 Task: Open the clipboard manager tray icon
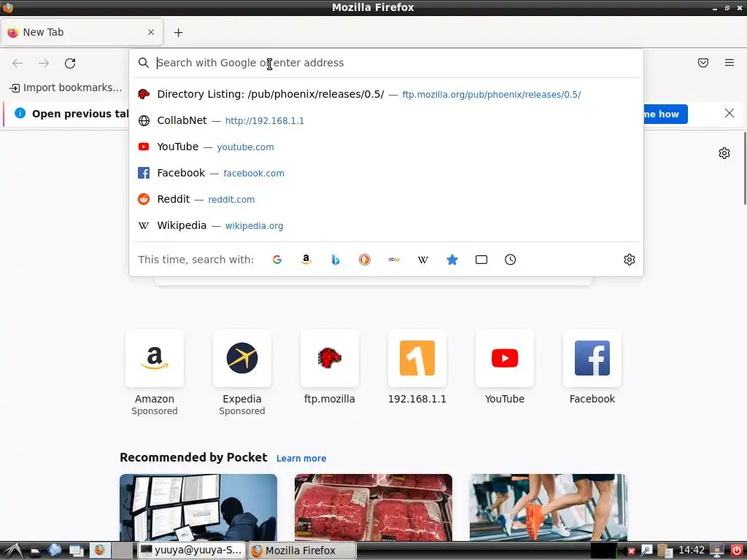(665, 551)
